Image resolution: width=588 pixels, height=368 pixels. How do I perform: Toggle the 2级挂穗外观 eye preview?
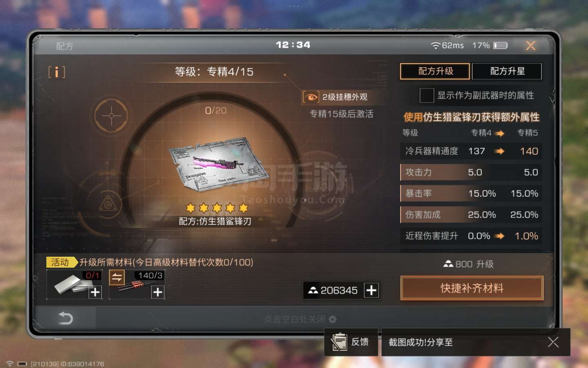point(311,97)
